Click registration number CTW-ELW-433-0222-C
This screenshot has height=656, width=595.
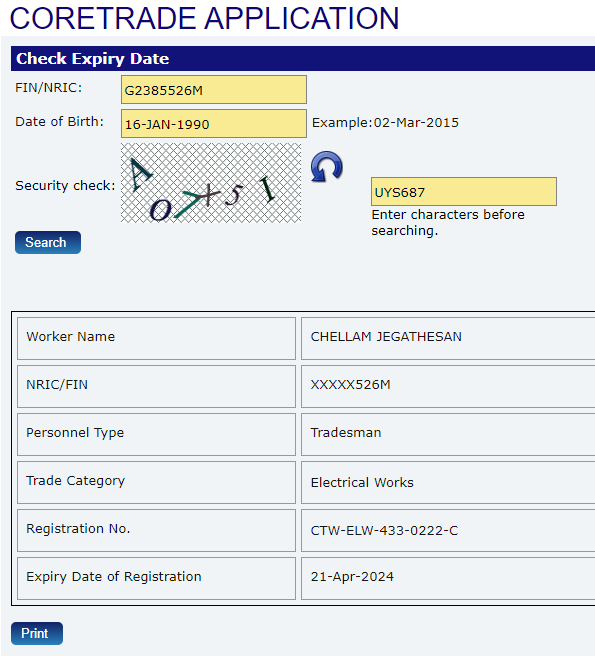coord(384,530)
